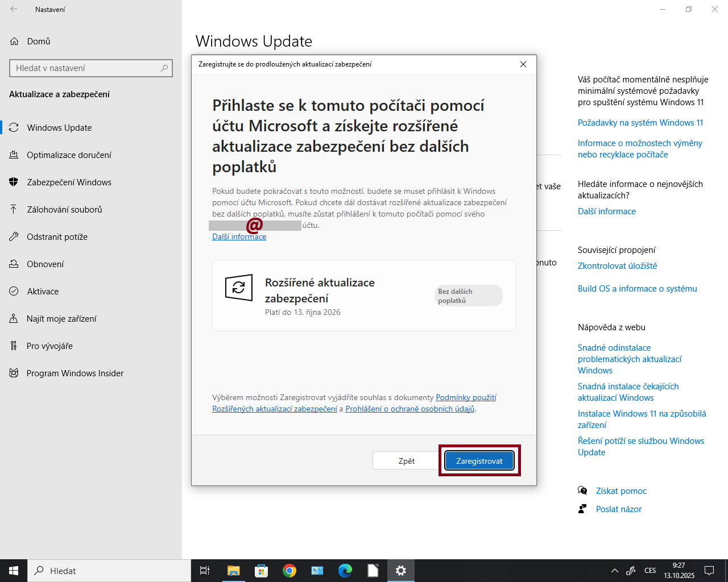Screen dimensions: 728x582
Task: Click the Insider cat icon in sidebar
Action: pos(14,373)
